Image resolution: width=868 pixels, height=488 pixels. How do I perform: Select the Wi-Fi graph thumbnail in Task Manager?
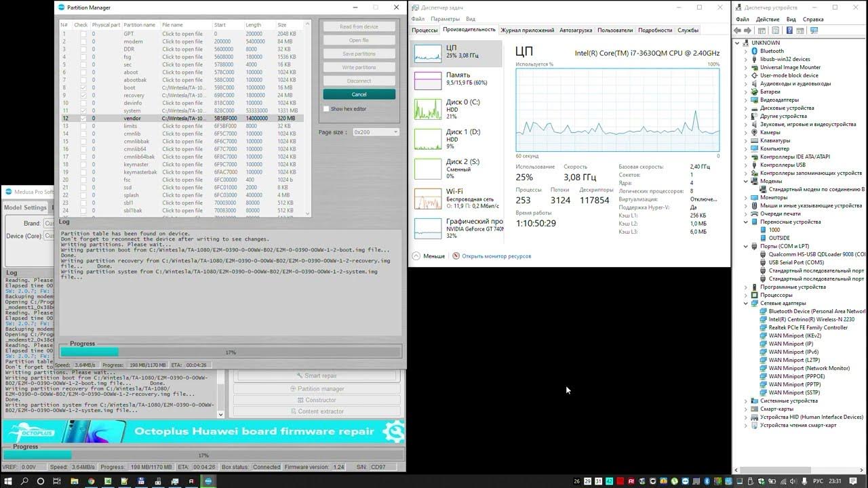coord(428,199)
